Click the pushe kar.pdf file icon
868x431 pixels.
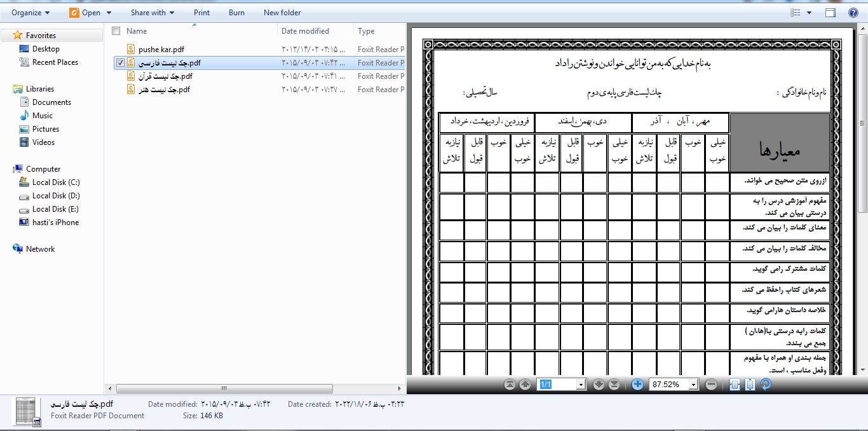pos(131,49)
